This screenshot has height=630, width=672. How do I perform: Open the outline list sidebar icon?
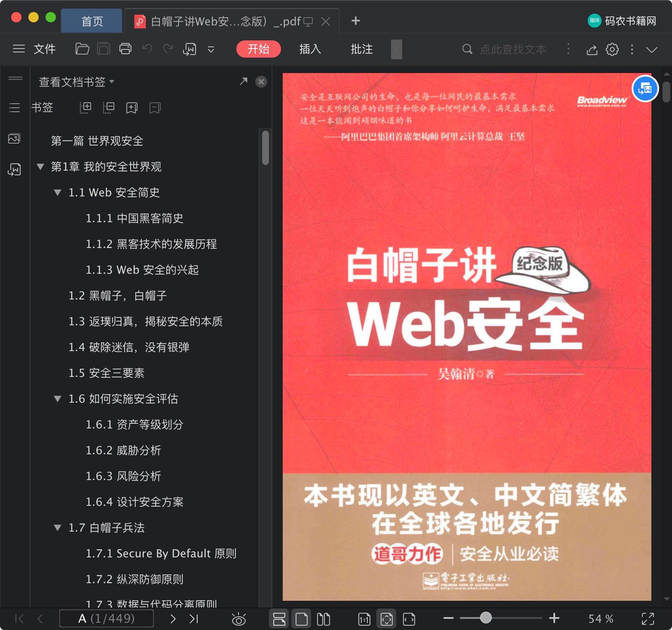(15, 107)
